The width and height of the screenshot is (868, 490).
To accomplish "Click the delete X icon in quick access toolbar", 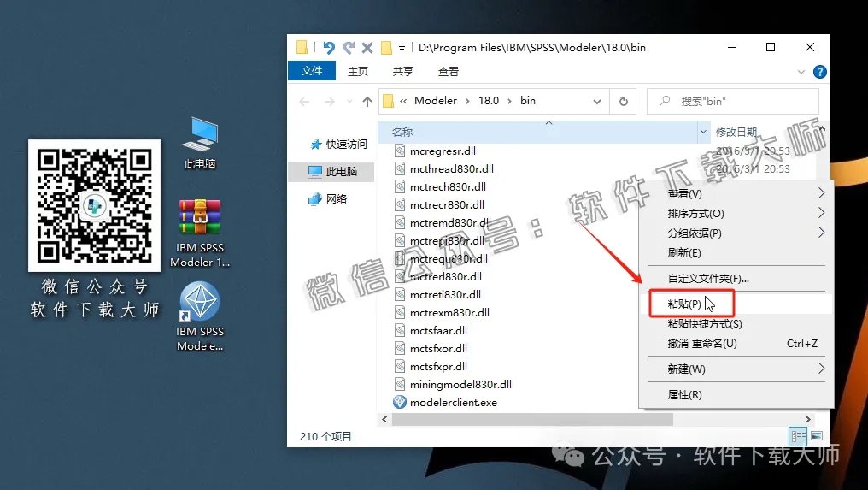I will coord(367,48).
